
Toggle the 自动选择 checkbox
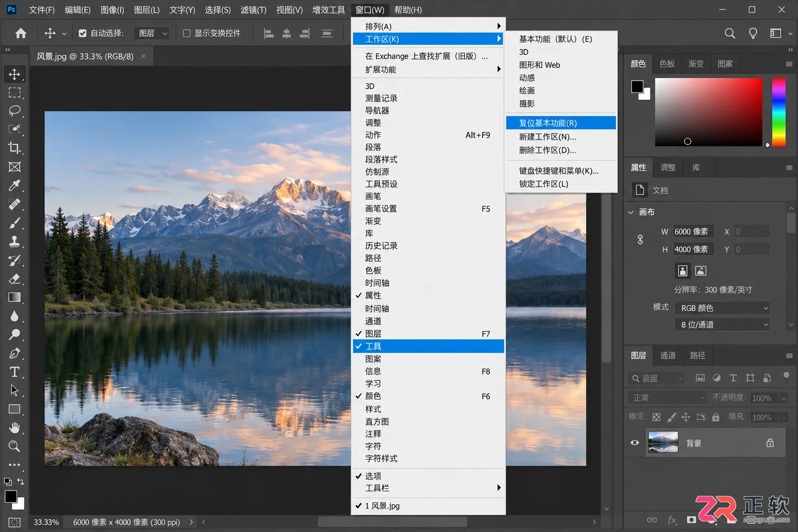coord(83,33)
